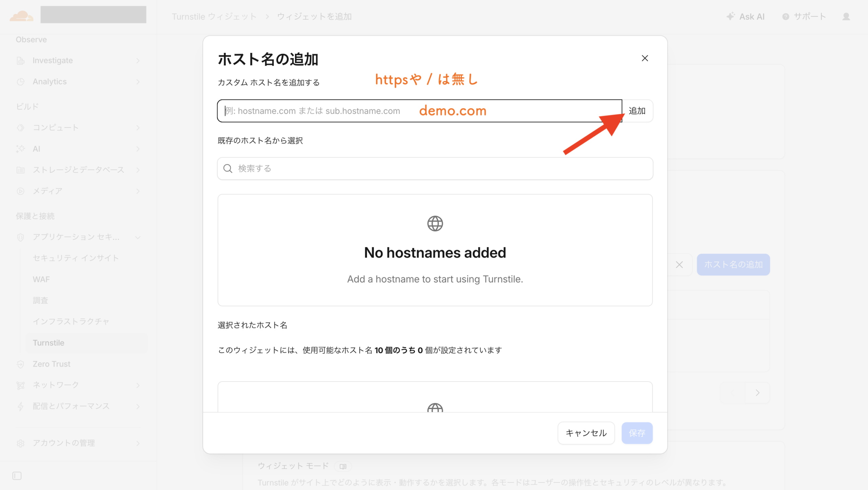Image resolution: width=868 pixels, height=490 pixels.
Task: Click the メディア play icon
Action: [21, 191]
